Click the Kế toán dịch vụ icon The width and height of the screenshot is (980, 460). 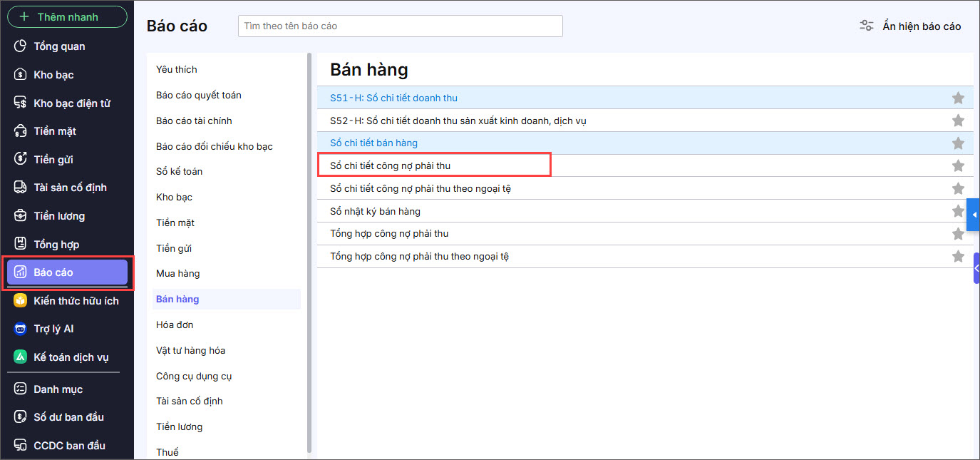20,357
